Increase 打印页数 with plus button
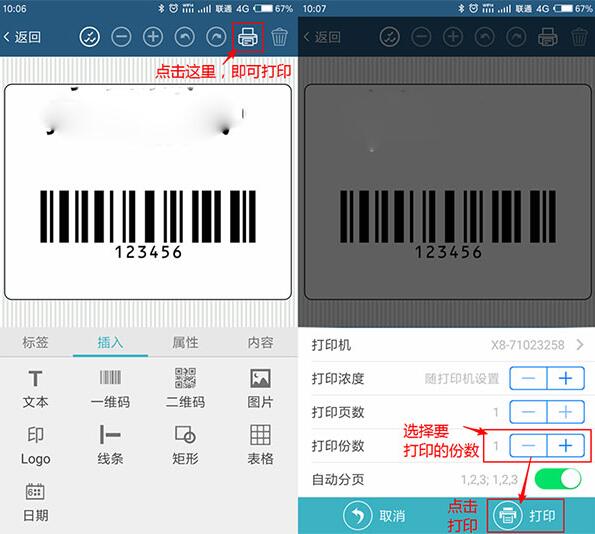This screenshot has width=595, height=534. 565,412
